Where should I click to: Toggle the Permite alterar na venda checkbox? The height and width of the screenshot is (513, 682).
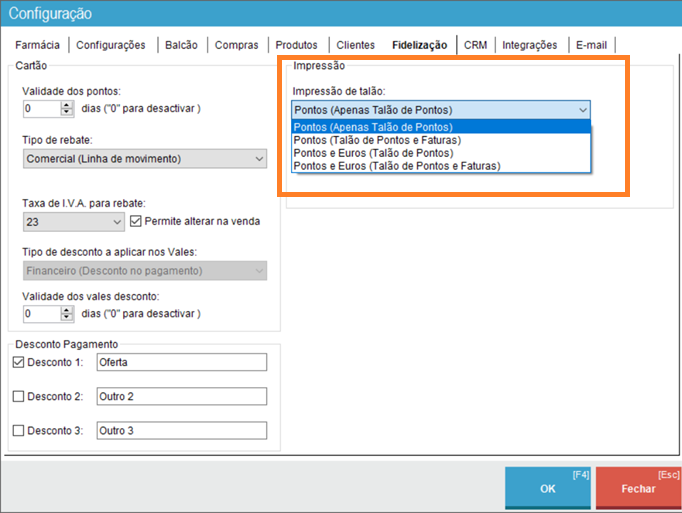pyautogui.click(x=136, y=221)
